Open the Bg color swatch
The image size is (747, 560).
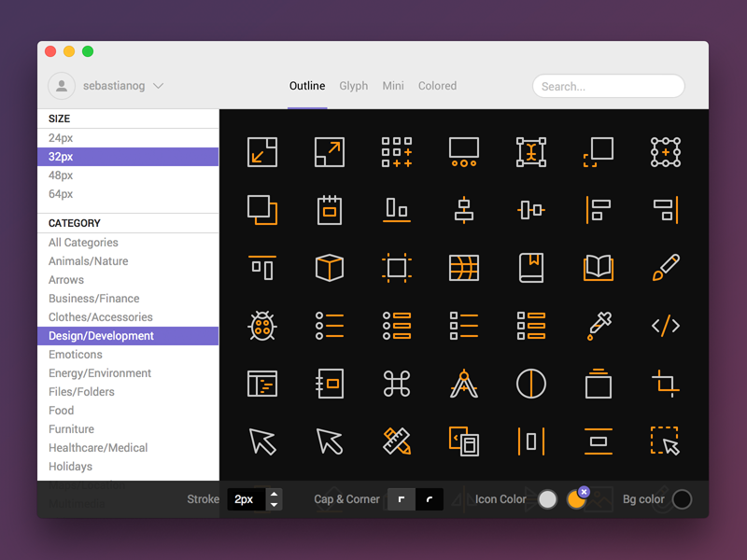point(683,499)
